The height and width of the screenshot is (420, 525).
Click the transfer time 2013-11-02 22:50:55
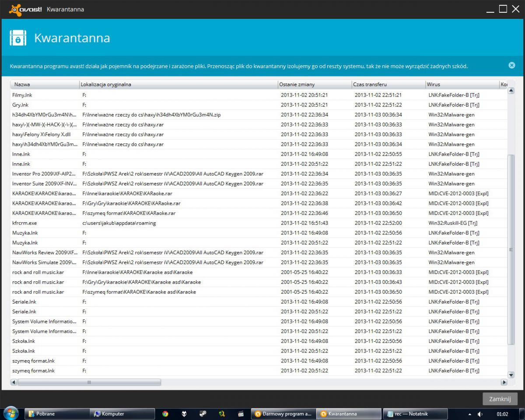pos(378,154)
